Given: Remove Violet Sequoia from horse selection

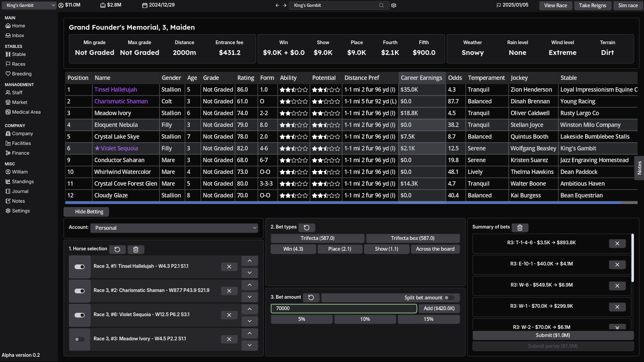Looking at the screenshot, I should [x=229, y=315].
